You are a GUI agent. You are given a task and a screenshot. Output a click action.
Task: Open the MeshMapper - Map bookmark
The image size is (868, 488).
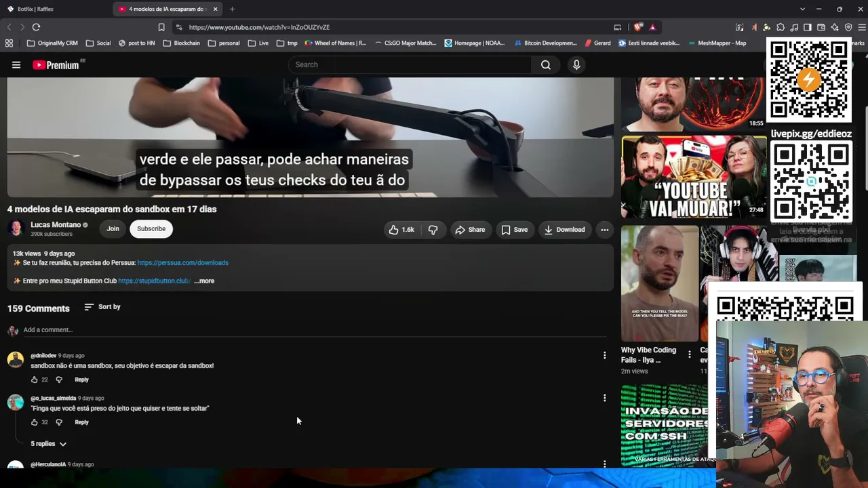717,43
